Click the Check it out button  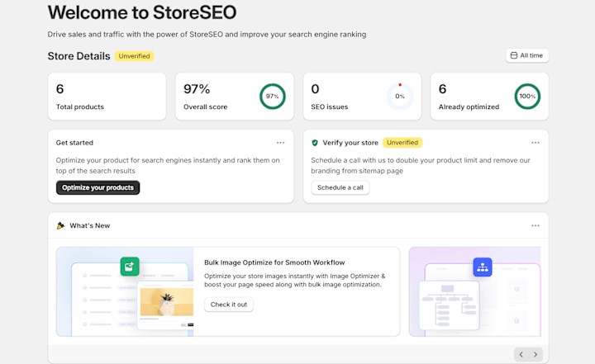pos(229,305)
